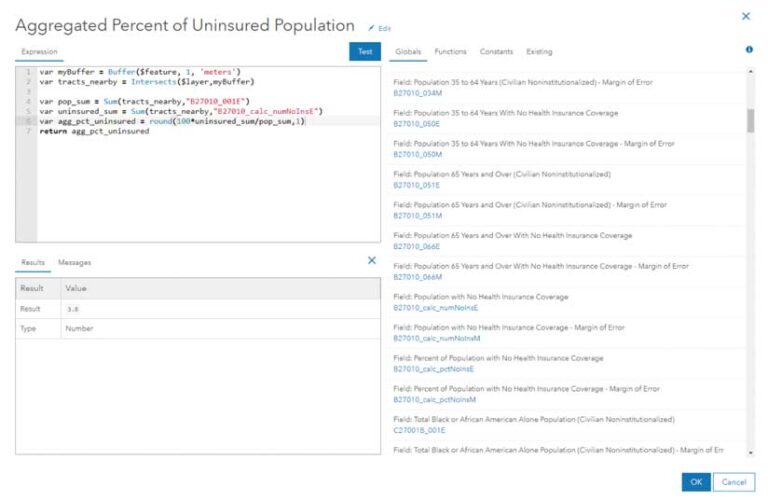Image resolution: width=768 pixels, height=501 pixels.
Task: Open the Constants tab
Action: [x=496, y=51]
